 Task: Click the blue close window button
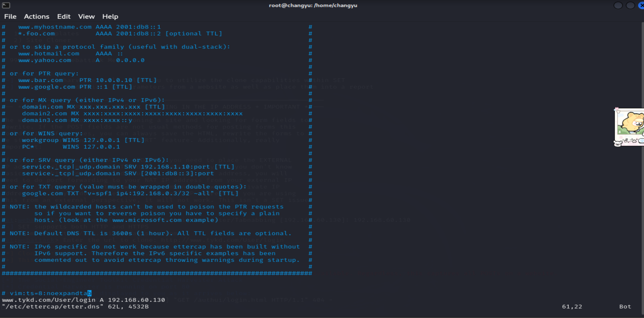tap(642, 5)
